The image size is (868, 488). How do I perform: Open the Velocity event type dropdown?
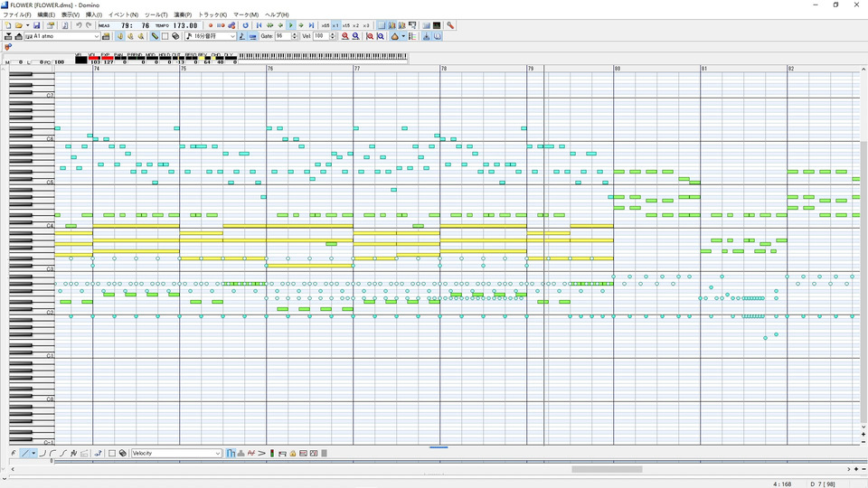(x=176, y=453)
